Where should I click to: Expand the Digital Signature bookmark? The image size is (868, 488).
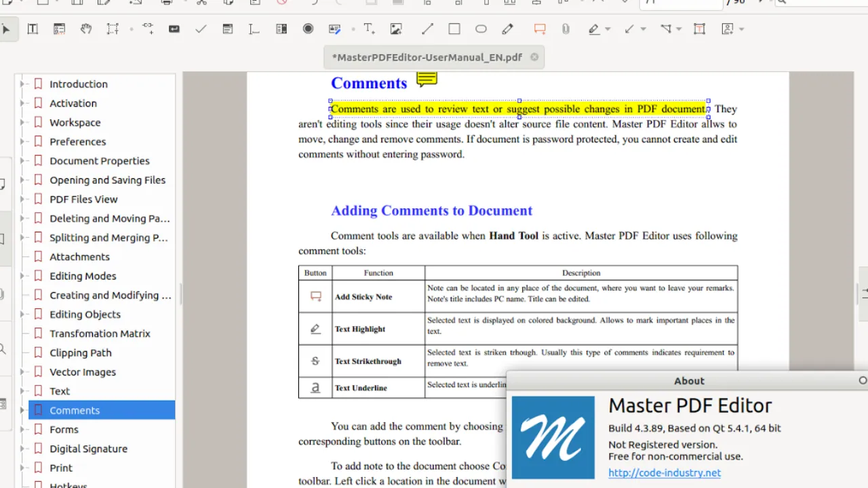click(22, 449)
